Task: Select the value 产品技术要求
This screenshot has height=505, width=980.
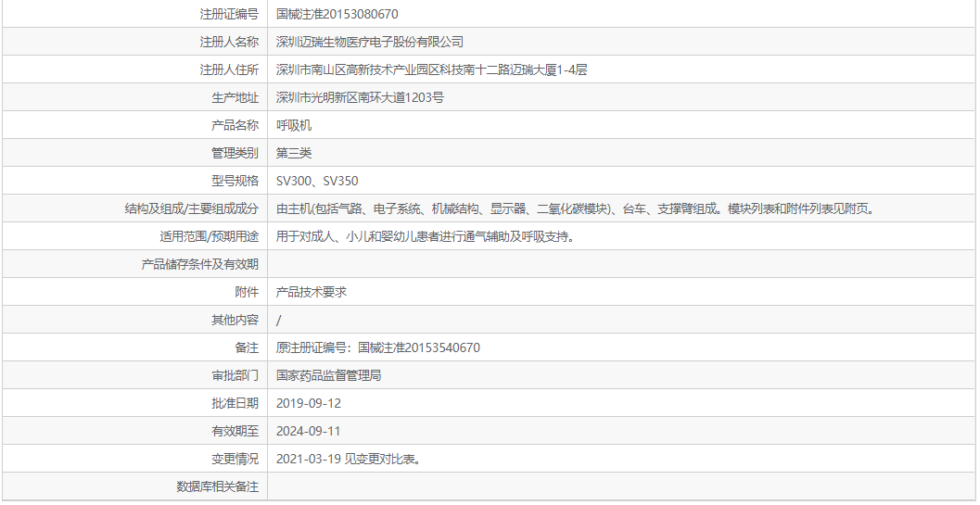Action: (x=312, y=292)
